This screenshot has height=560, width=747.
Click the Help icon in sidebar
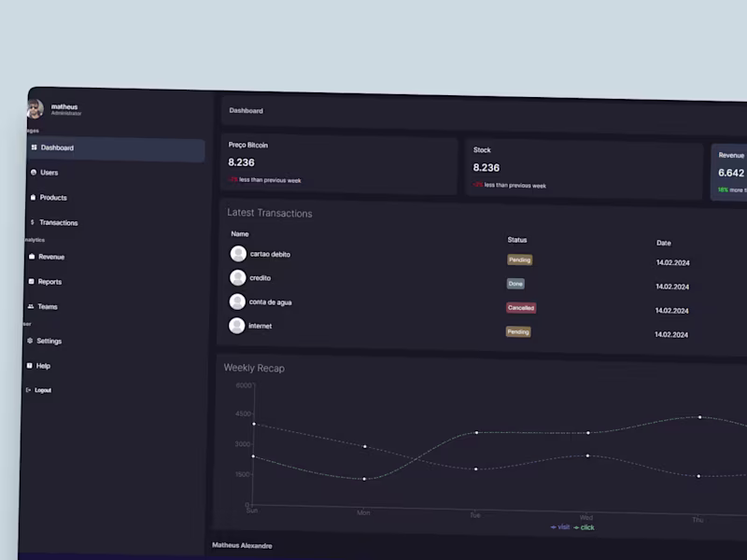click(x=30, y=365)
